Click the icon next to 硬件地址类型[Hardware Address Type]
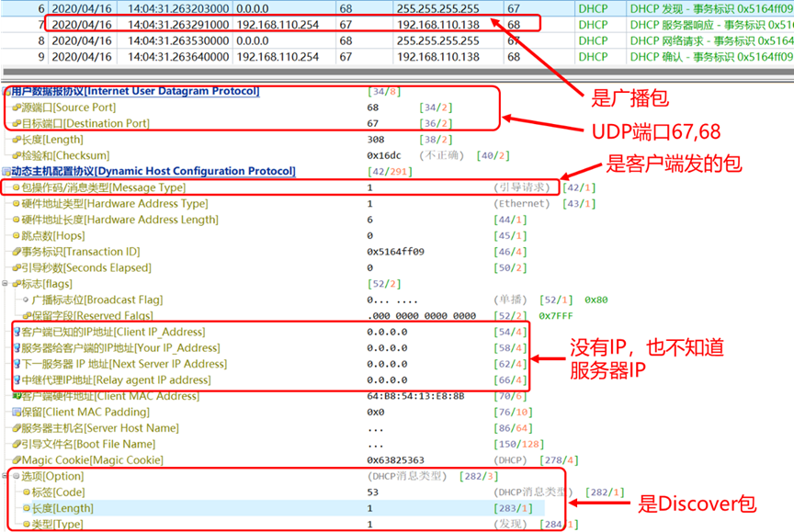This screenshot has width=794, height=532. tap(17, 203)
